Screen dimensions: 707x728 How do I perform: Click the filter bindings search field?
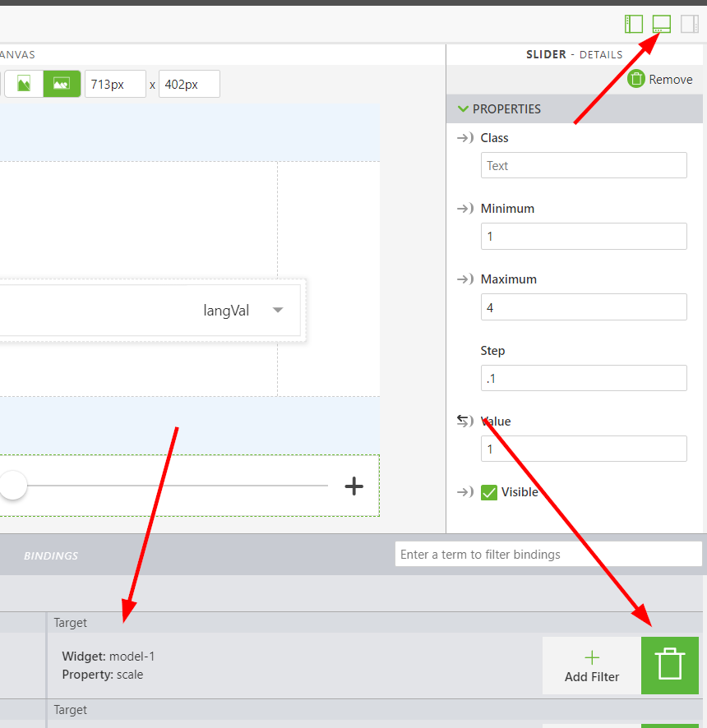click(548, 554)
